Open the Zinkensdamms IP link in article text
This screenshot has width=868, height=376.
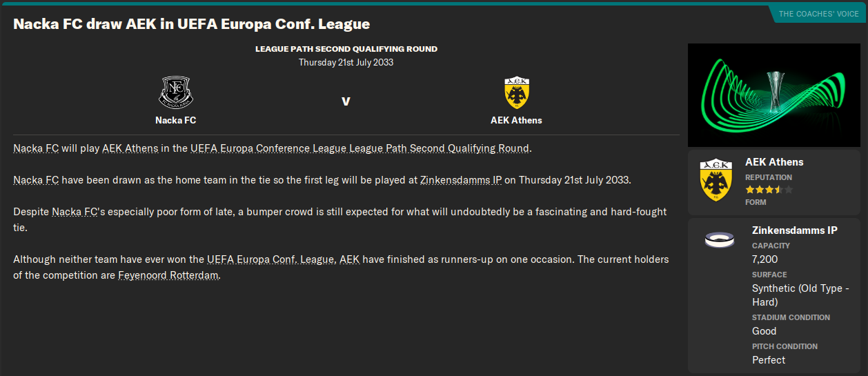(460, 180)
